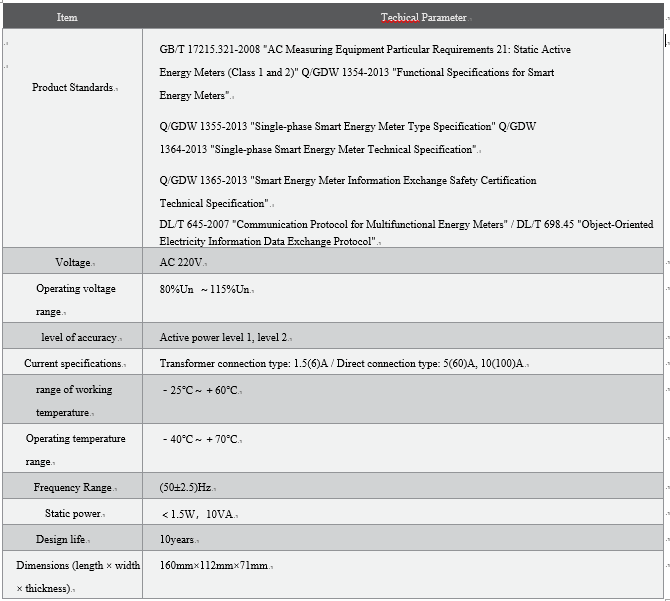Click the "- 40°C ~ + 70°C" value
The image size is (670, 601).
tap(201, 439)
